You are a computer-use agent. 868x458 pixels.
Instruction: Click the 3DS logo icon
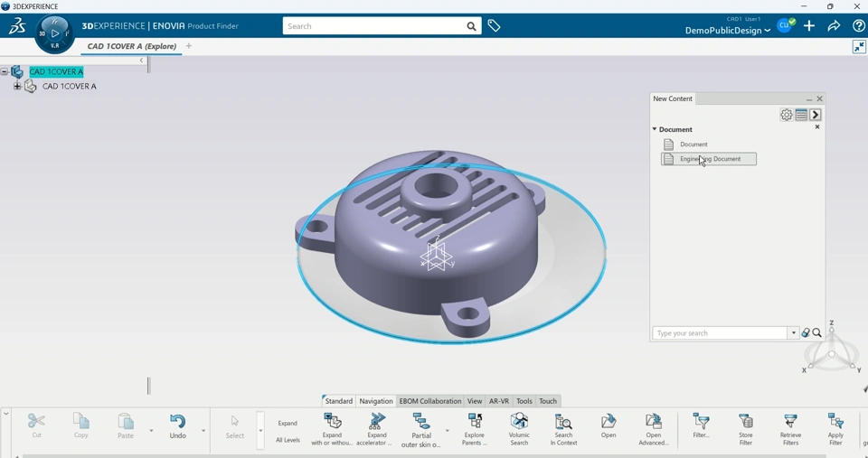(x=16, y=26)
